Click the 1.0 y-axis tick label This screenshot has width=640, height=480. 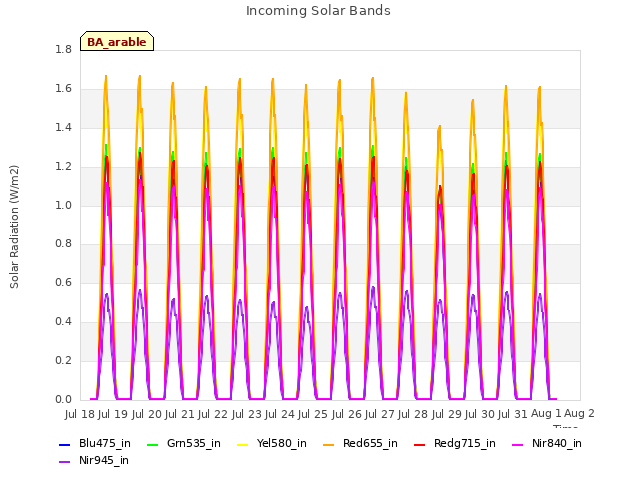[63, 205]
